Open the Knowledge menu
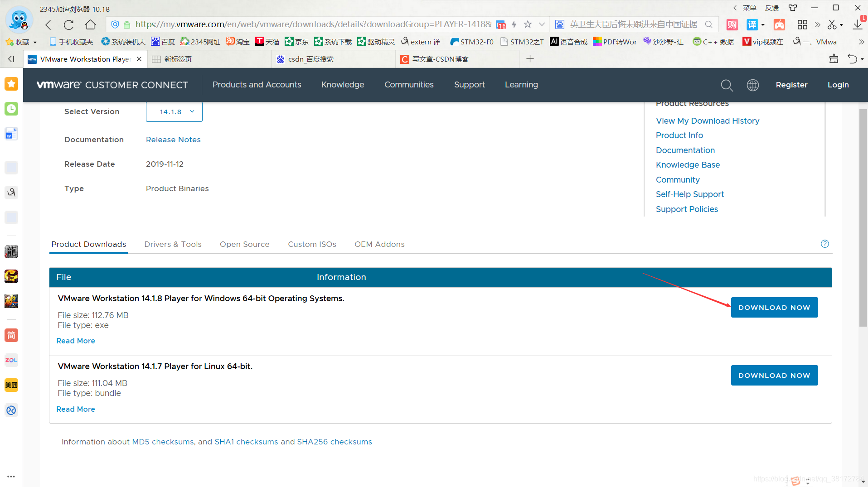 [343, 85]
